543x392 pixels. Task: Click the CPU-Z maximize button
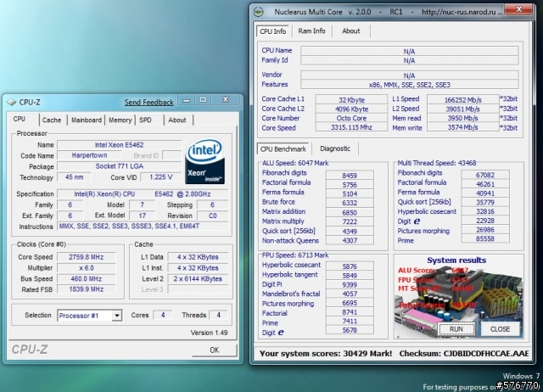tap(203, 100)
